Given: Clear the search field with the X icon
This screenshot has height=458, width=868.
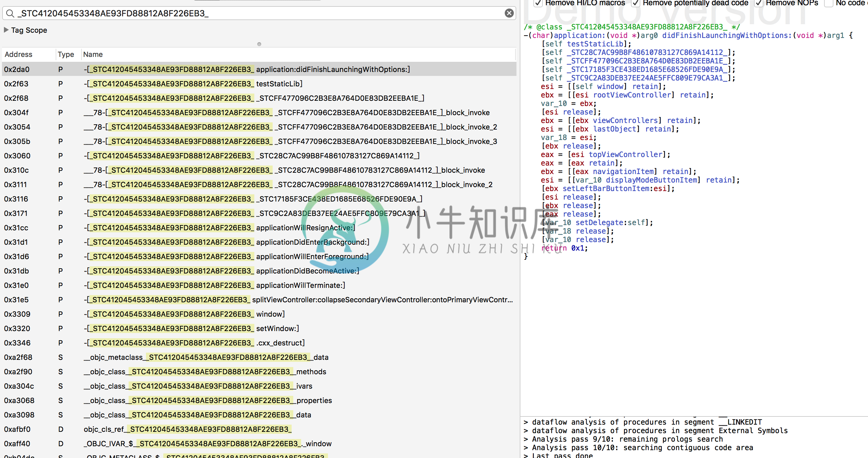Looking at the screenshot, I should pos(509,13).
